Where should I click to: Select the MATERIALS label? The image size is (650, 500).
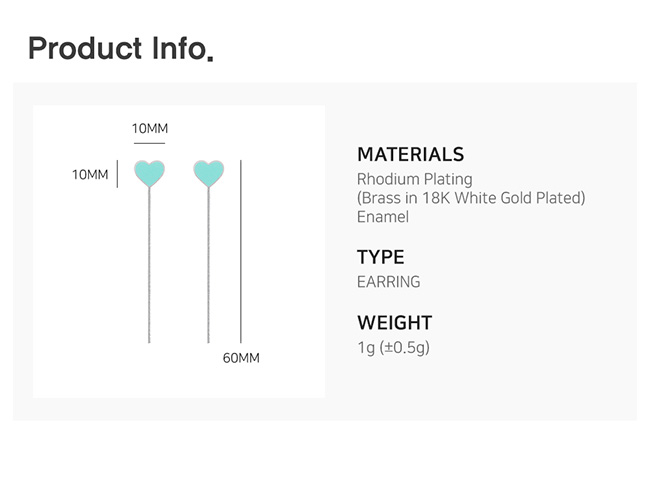tap(410, 154)
